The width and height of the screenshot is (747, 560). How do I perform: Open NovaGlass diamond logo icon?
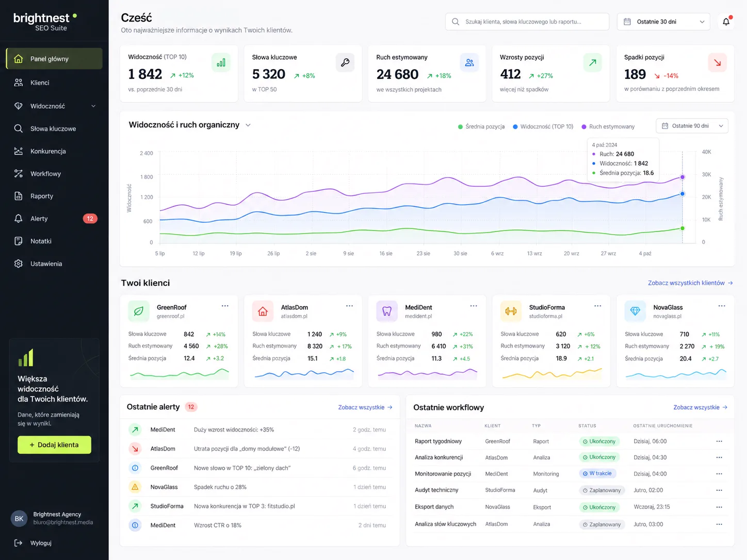[635, 311]
